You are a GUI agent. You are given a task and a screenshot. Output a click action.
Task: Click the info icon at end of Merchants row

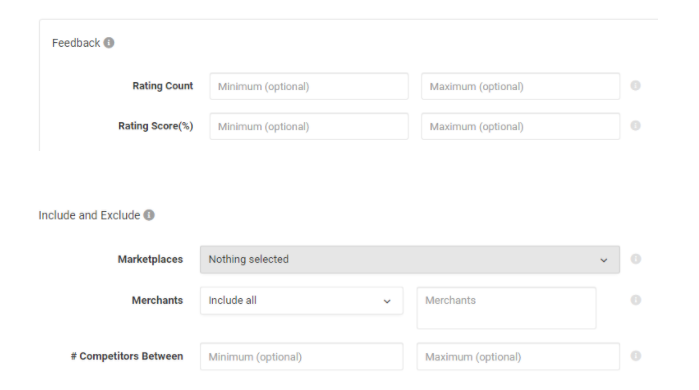[x=636, y=300]
